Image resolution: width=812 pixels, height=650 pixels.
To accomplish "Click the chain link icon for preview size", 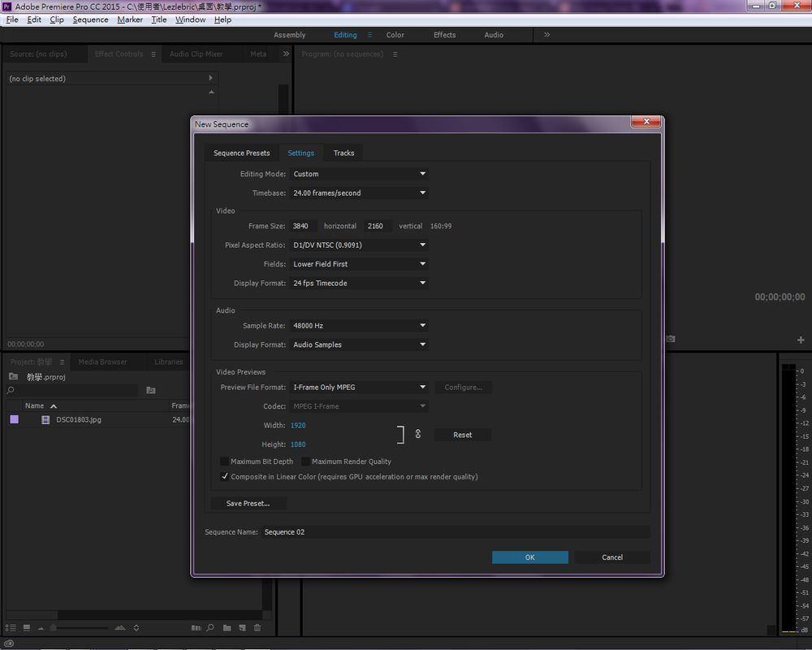I will (418, 434).
